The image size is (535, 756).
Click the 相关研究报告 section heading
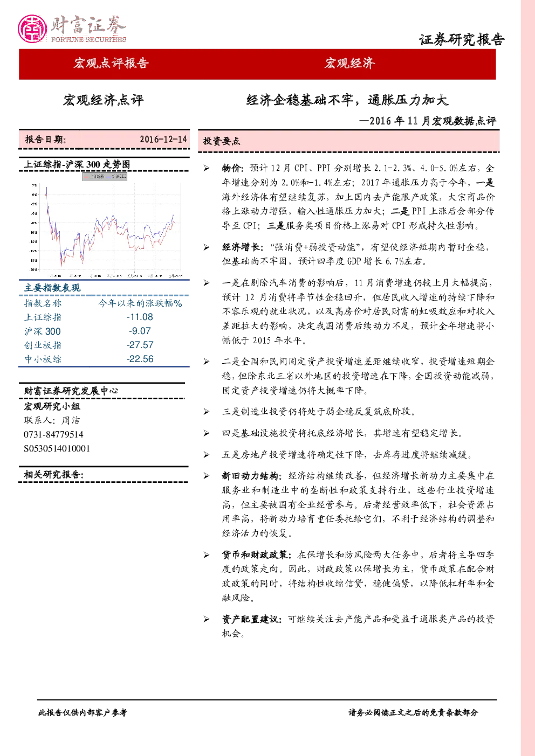click(x=54, y=475)
